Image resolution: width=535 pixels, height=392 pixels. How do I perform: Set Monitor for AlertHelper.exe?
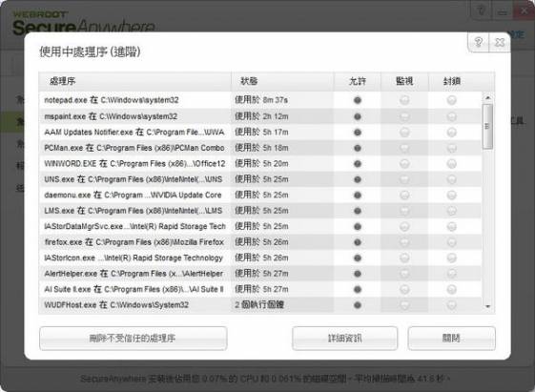404,274
